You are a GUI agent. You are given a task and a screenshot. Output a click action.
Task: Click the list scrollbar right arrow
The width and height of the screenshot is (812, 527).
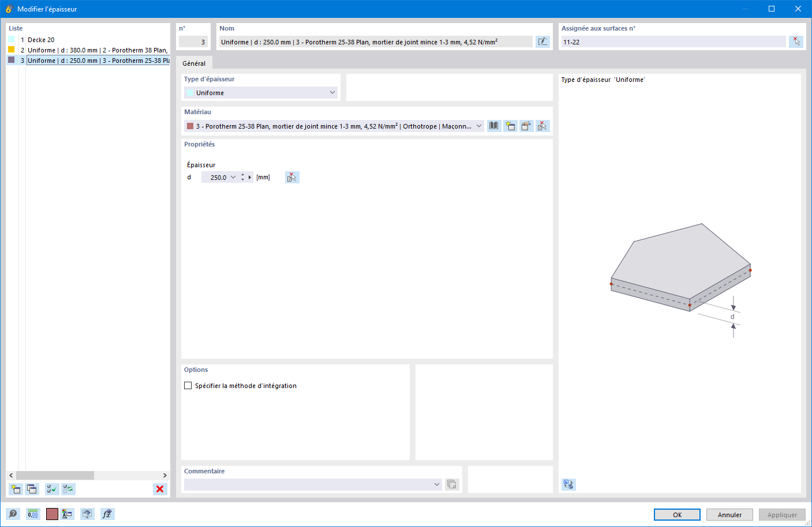[x=165, y=475]
